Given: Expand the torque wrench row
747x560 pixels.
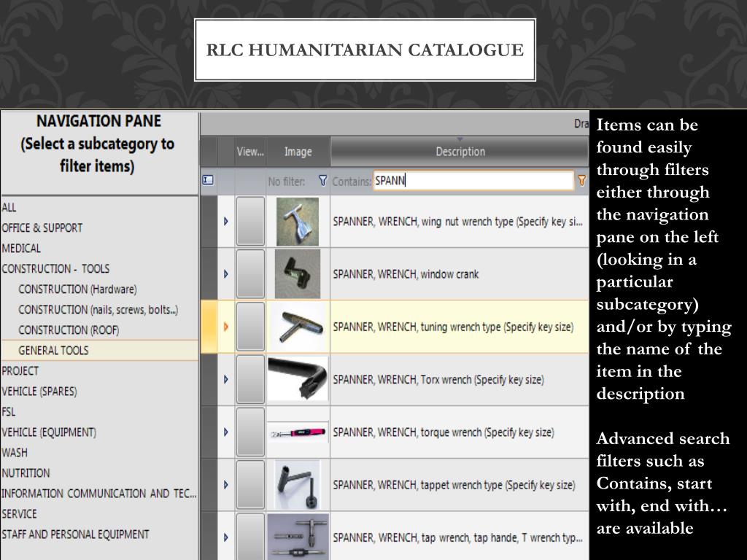Looking at the screenshot, I should (226, 432).
